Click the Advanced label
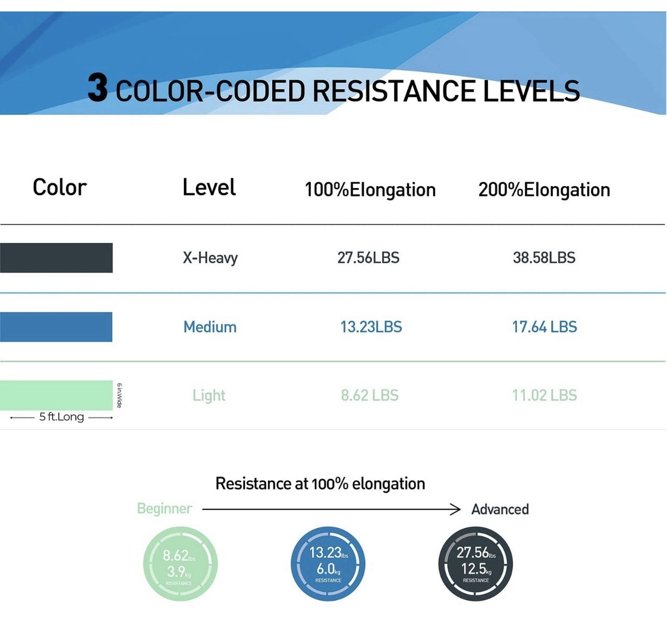This screenshot has width=667, height=644. click(500, 509)
